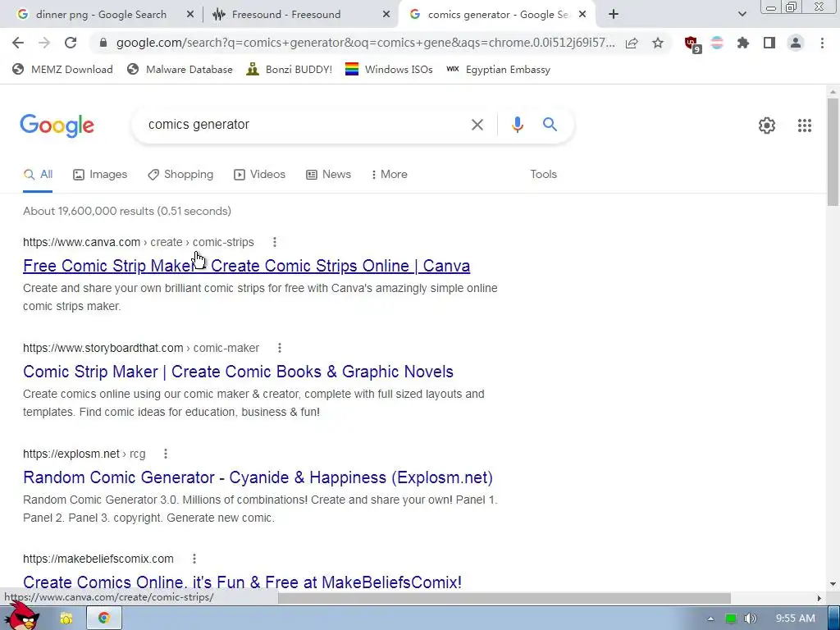Switch to Videos results tab

coord(259,174)
